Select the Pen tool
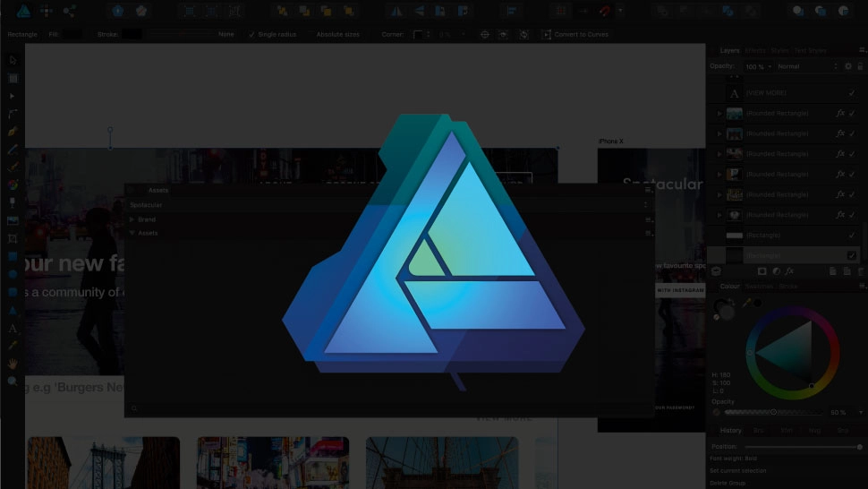 click(13, 132)
